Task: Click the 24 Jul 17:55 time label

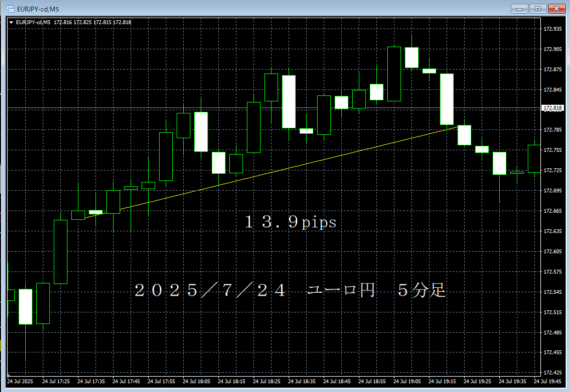Action: [161, 382]
